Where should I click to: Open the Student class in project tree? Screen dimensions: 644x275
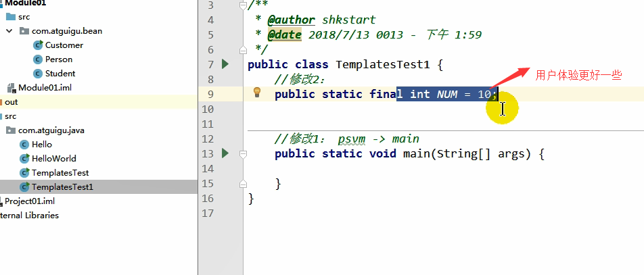point(60,74)
